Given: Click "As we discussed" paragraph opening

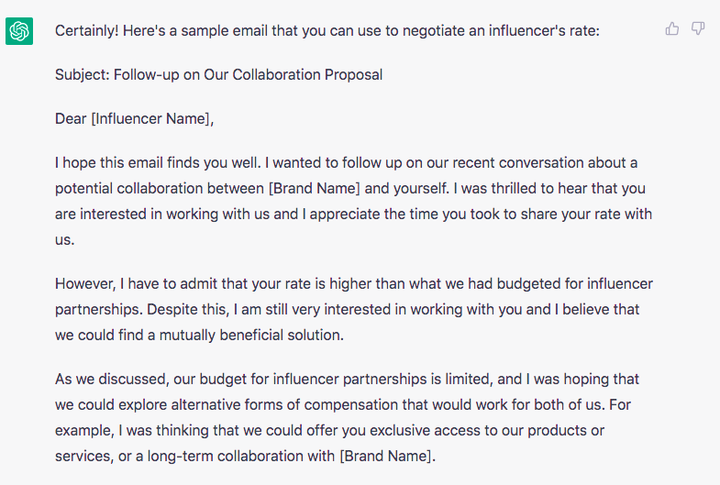Looking at the screenshot, I should pyautogui.click(x=111, y=379).
